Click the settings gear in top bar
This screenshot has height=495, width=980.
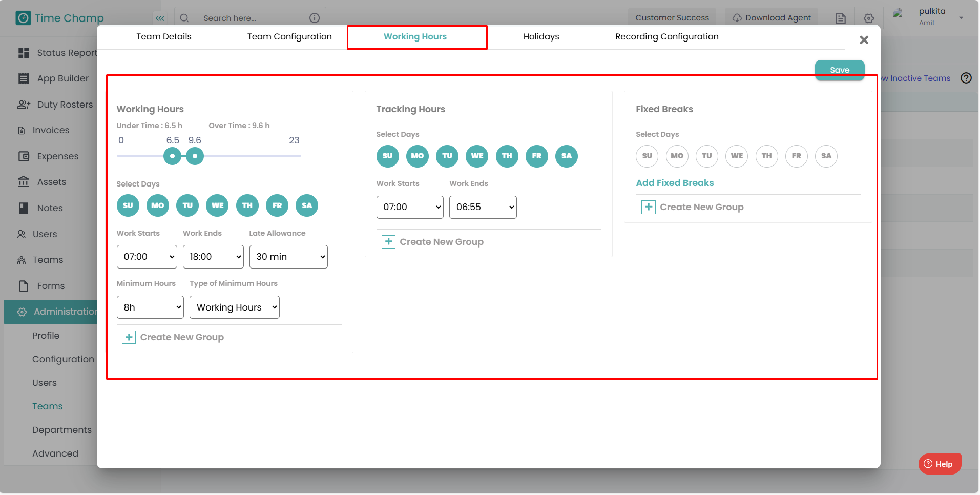point(868,18)
